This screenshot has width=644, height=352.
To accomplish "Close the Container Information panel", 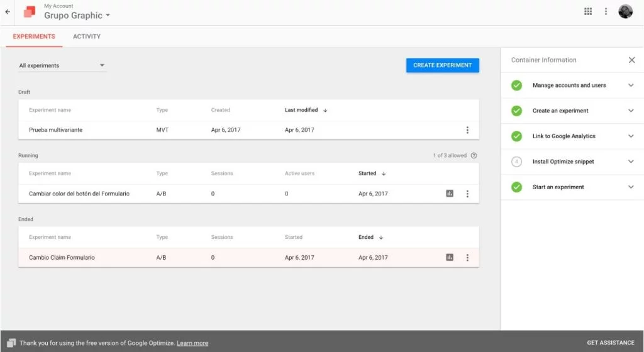I will [x=631, y=60].
